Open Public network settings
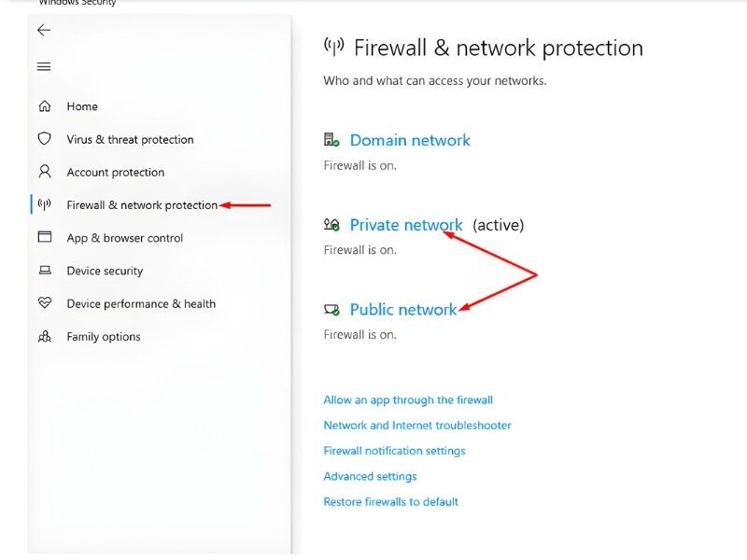The image size is (747, 560). 403,310
